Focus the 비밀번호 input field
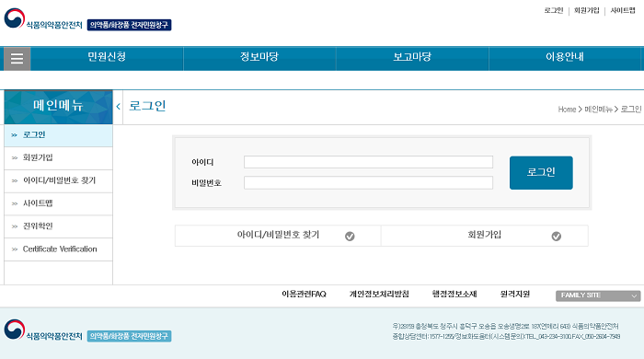The width and height of the screenshot is (644, 359). click(368, 183)
